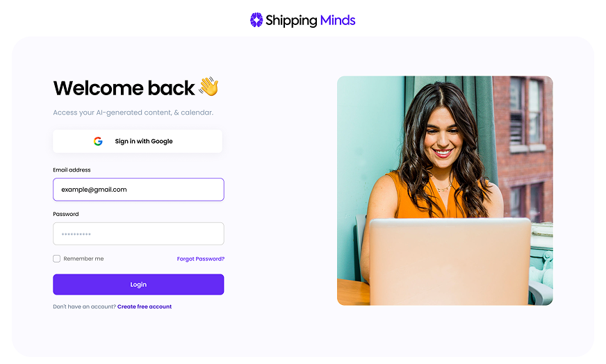The image size is (606, 364).
Task: Click the black "Shipping" word in header
Action: point(291,21)
